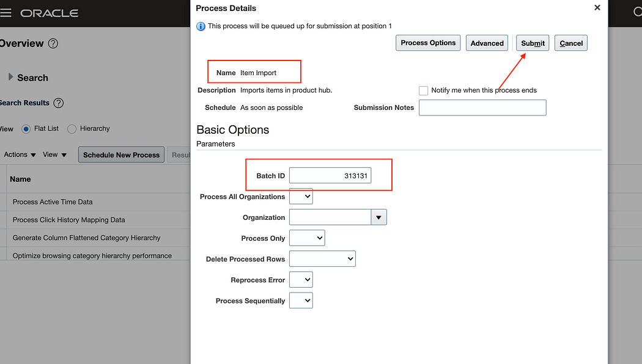Open the Process Only dropdown

coord(307,238)
